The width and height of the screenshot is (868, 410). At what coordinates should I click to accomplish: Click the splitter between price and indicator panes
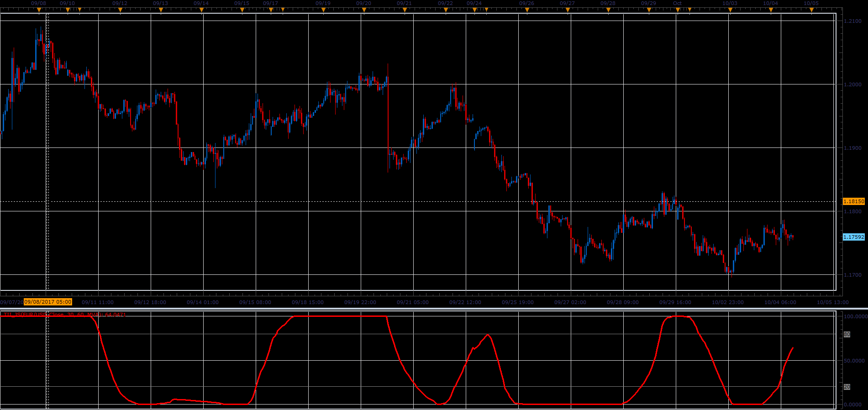[x=434, y=309]
